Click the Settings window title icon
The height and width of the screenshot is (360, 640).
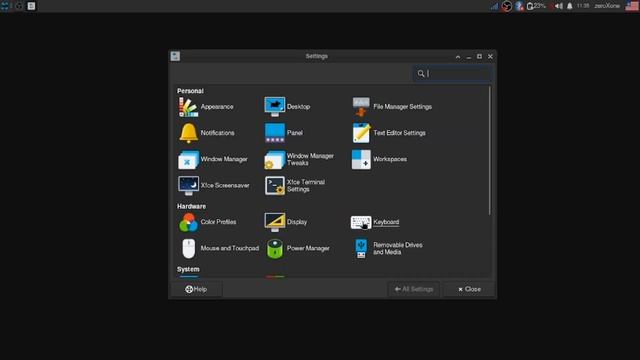click(x=175, y=56)
